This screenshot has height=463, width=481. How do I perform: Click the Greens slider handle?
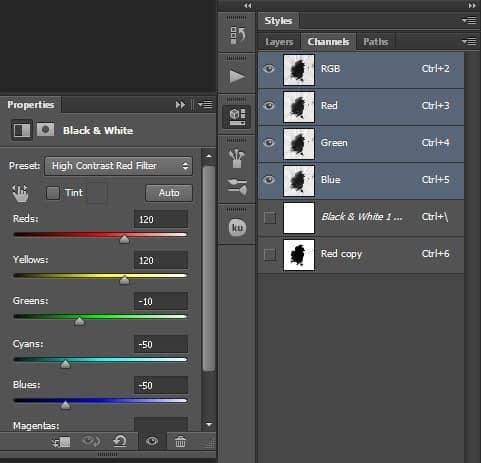(79, 321)
